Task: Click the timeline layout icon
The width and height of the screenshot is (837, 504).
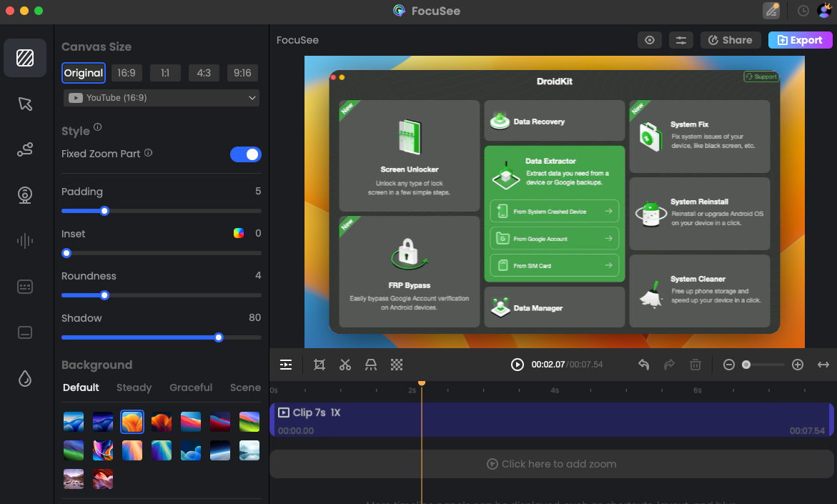Action: tap(286, 365)
